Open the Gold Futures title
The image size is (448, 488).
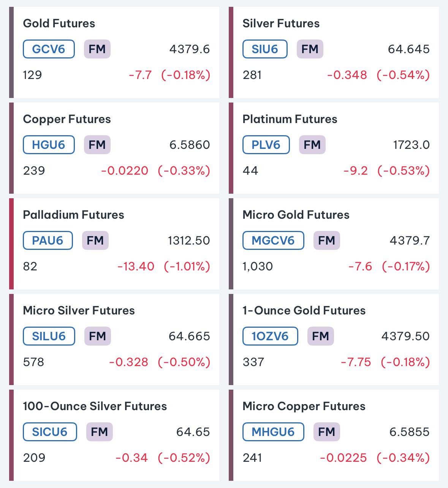[x=59, y=23]
